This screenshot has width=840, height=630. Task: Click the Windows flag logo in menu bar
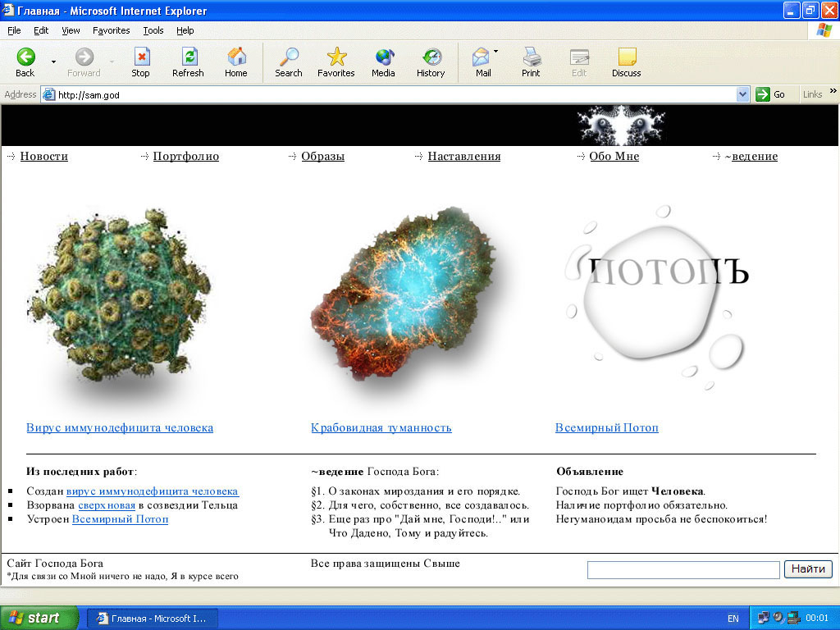click(x=824, y=30)
